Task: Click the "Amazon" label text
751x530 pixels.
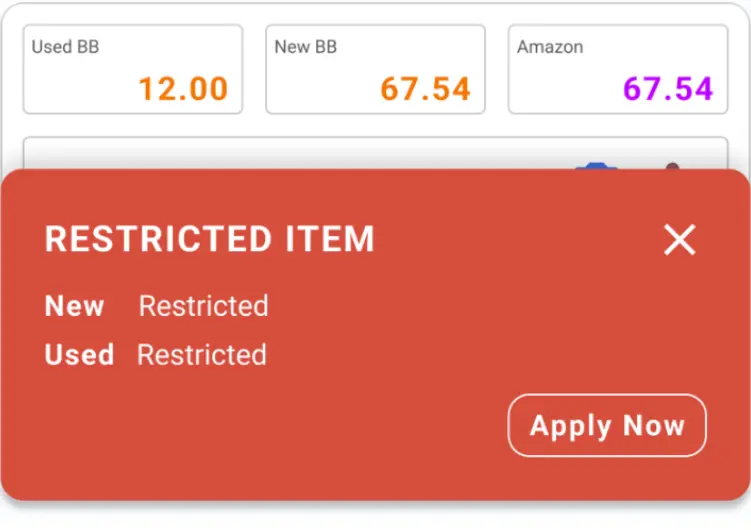Action: coord(550,47)
